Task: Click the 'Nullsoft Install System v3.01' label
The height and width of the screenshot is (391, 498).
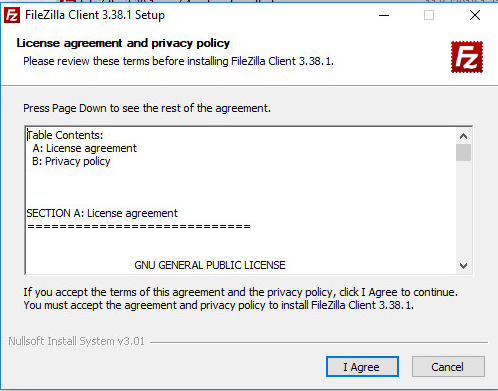Action: point(76,341)
